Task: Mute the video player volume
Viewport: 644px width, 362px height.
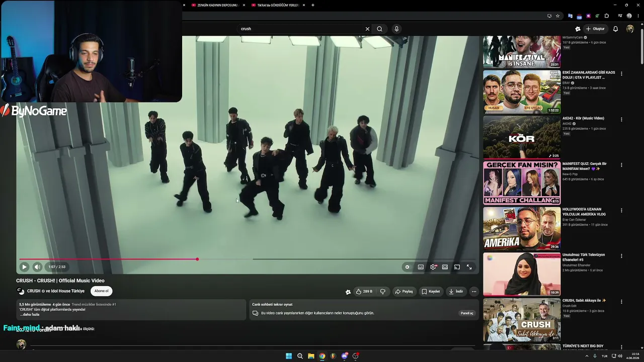Action: point(37,267)
